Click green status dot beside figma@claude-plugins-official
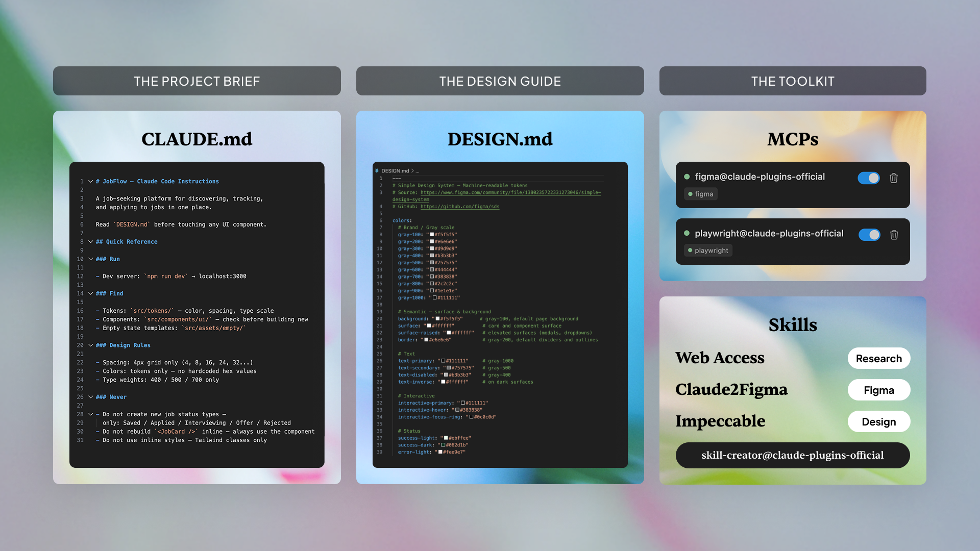The image size is (980, 551). coord(687,177)
